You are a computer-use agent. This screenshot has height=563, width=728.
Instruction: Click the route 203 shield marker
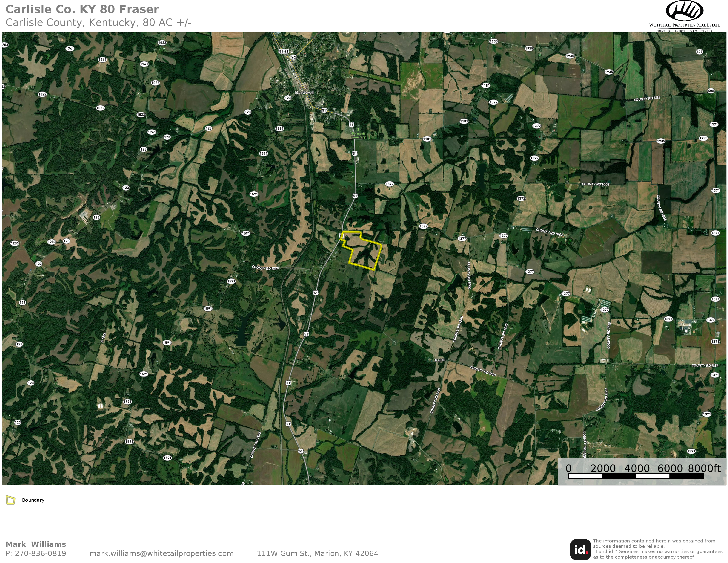[x=5, y=45]
